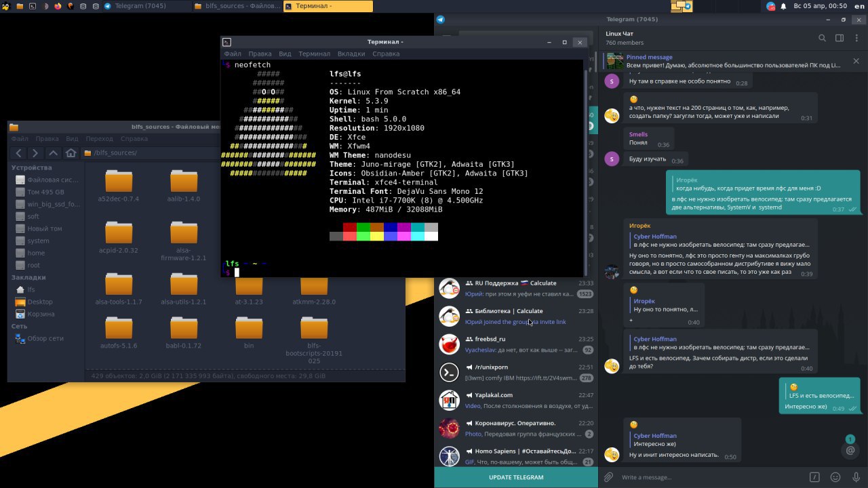Viewport: 868px width, 488px height.
Task: Open the Вид menu in the file manager
Action: click(72, 139)
